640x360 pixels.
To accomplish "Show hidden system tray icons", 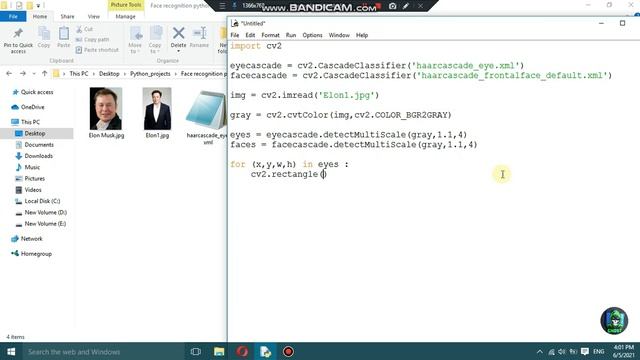I will click(x=540, y=351).
